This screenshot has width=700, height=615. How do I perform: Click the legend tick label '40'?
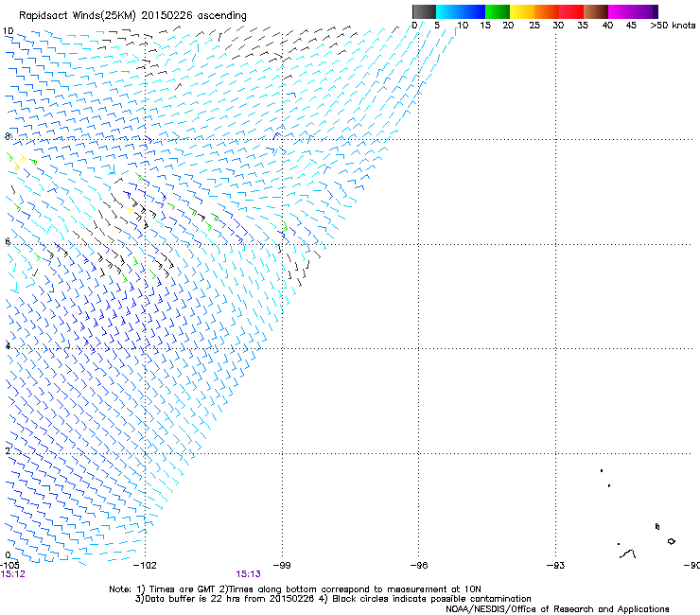coord(607,26)
